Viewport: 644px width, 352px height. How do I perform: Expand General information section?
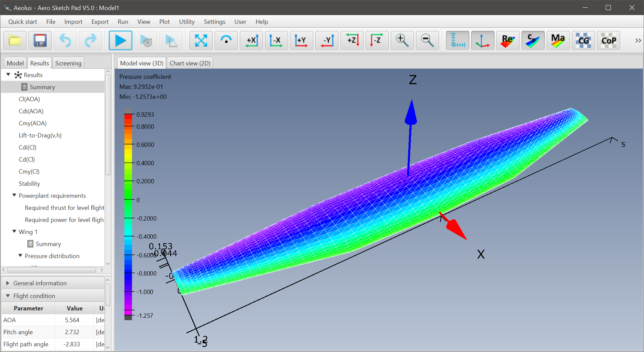click(8, 283)
